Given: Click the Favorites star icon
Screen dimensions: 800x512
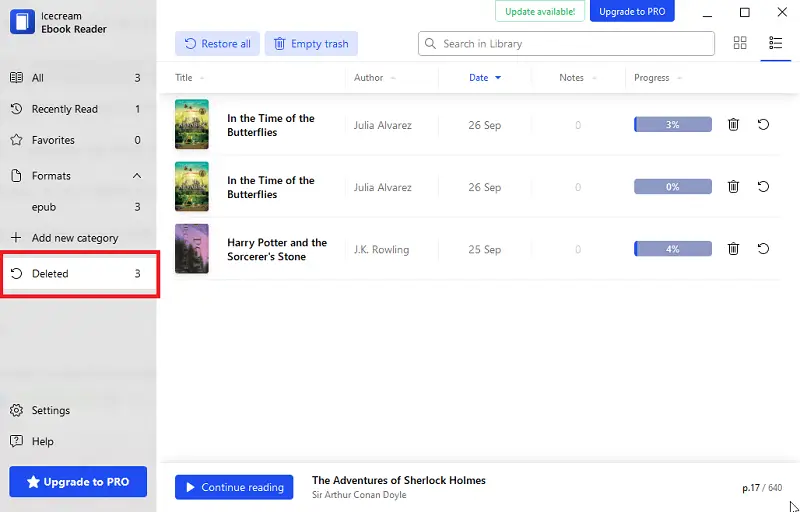Looking at the screenshot, I should 16,140.
